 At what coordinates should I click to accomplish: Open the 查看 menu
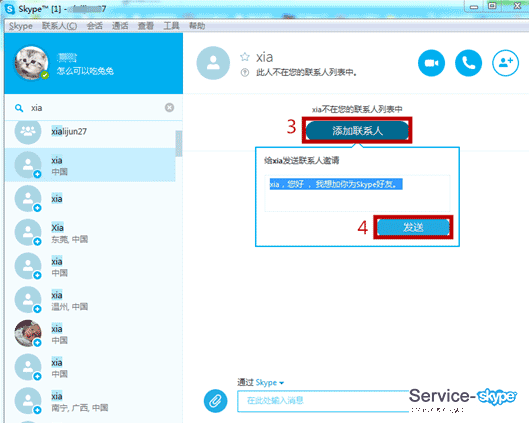[x=146, y=26]
